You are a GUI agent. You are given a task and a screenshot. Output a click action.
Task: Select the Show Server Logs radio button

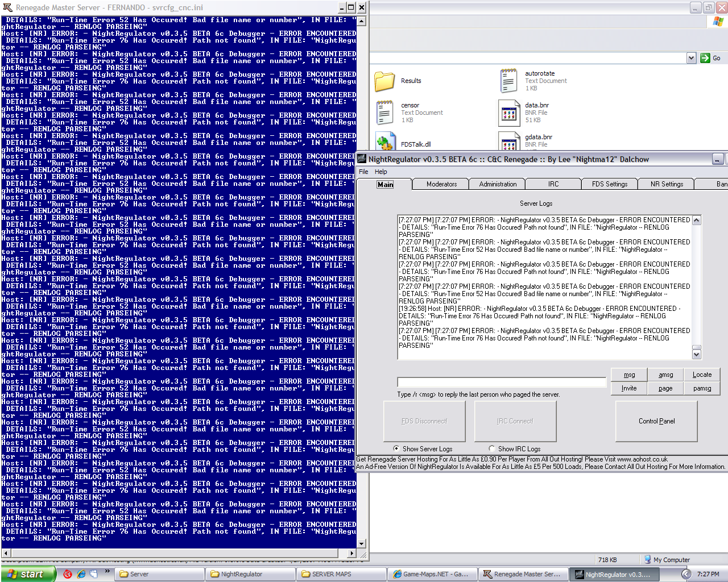point(396,448)
